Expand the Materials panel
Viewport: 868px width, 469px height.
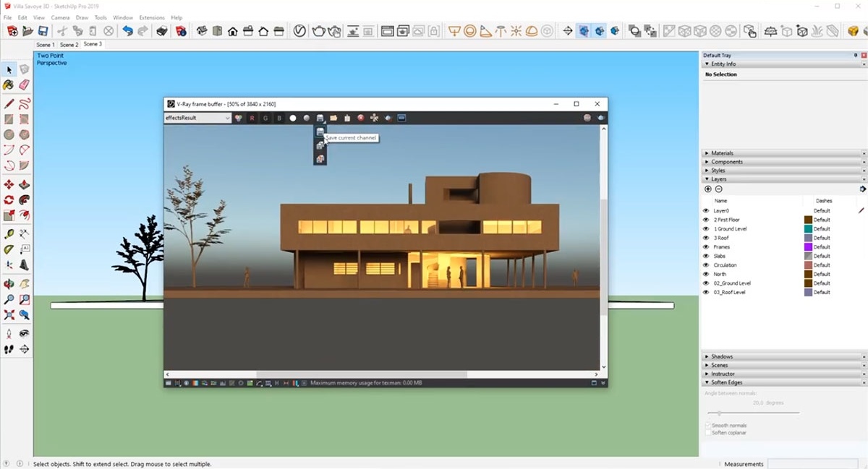(723, 153)
